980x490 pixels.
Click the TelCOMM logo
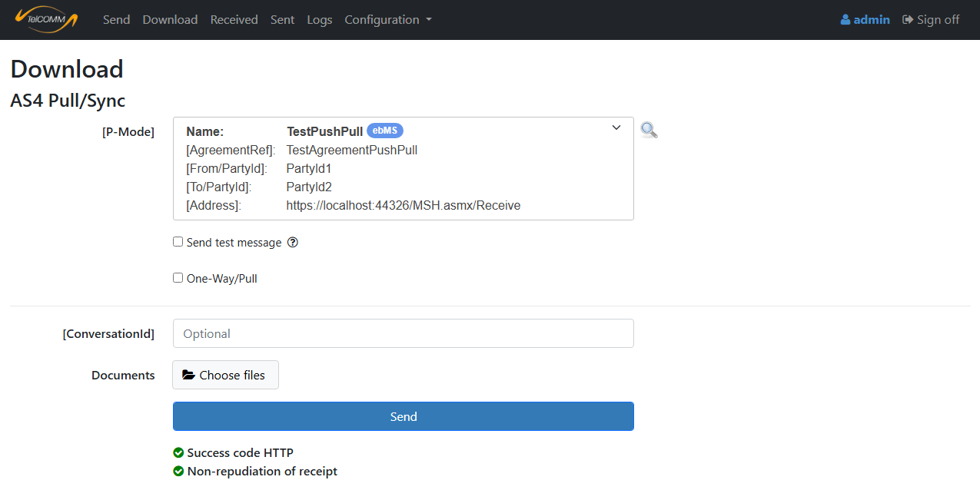(46, 19)
